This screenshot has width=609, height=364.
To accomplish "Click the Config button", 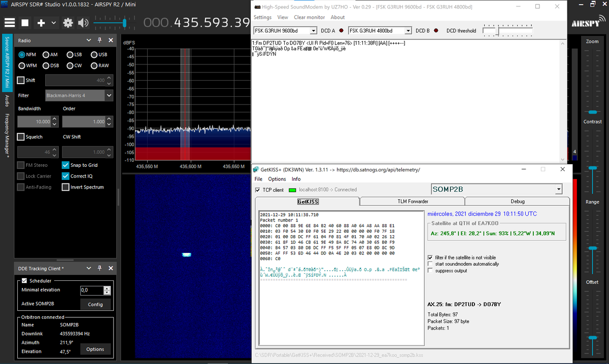I will tap(95, 304).
